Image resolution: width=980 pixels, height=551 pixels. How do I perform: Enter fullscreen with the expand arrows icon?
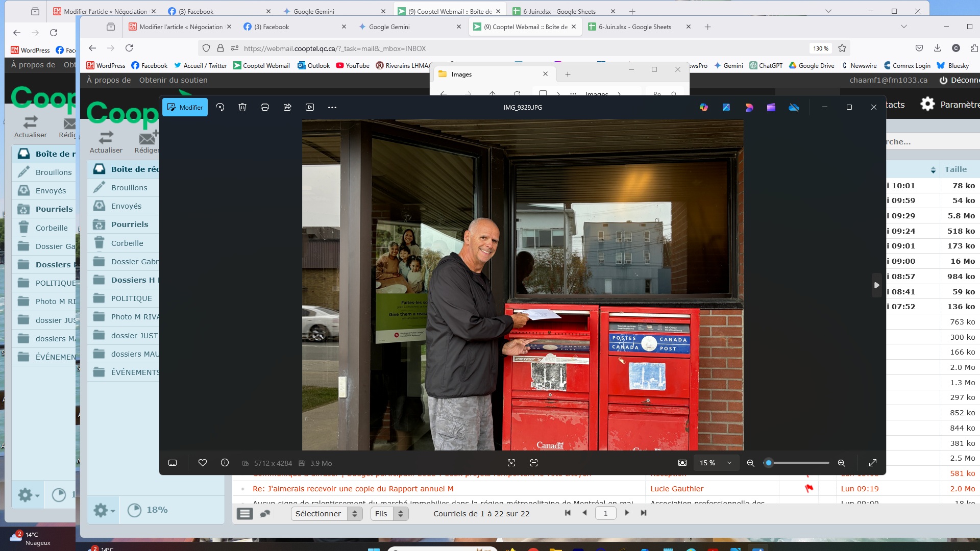[x=873, y=463]
